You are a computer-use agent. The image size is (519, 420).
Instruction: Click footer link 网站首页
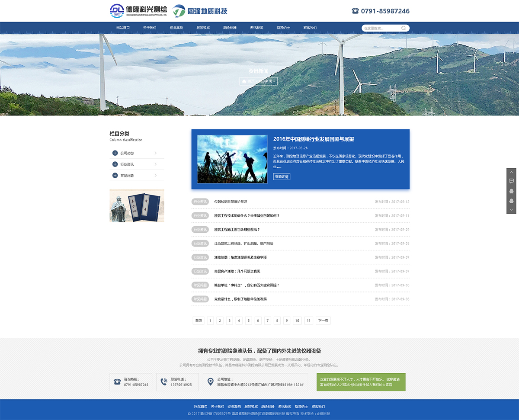pos(201,407)
